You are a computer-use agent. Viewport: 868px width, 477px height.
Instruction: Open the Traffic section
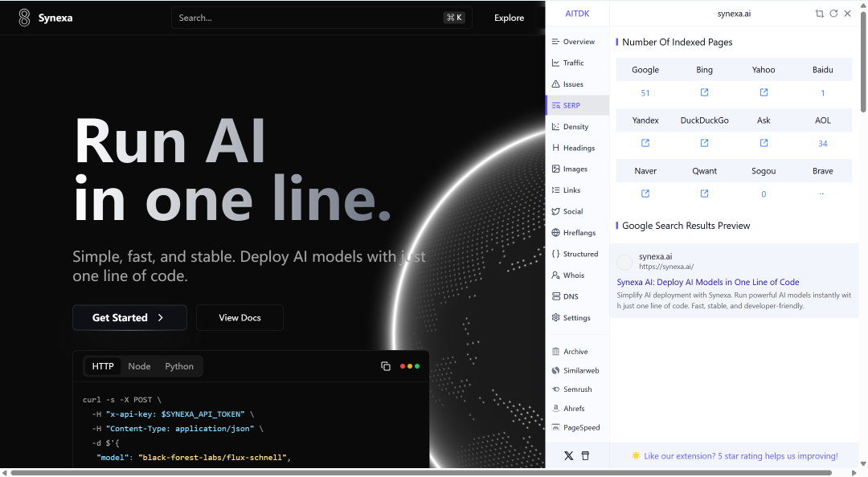pos(577,63)
